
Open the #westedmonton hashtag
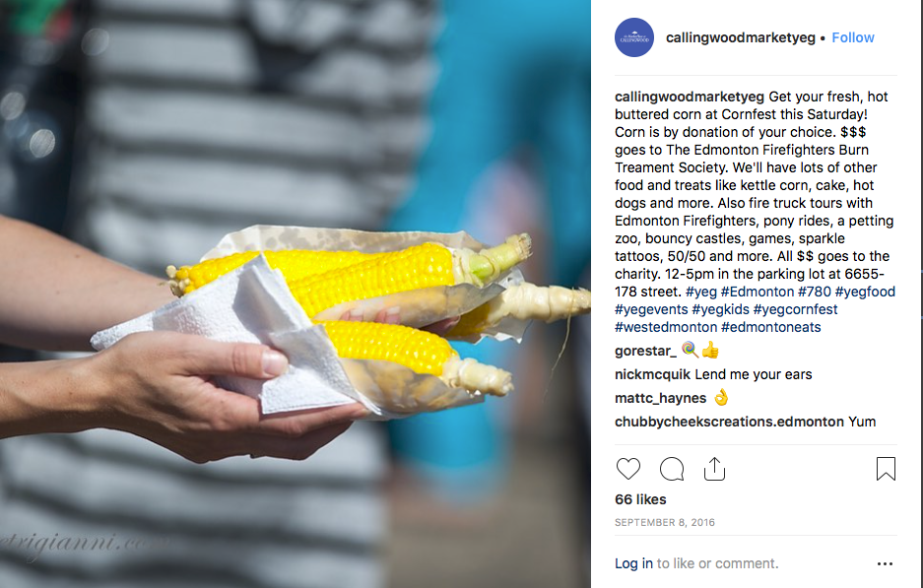click(x=665, y=327)
